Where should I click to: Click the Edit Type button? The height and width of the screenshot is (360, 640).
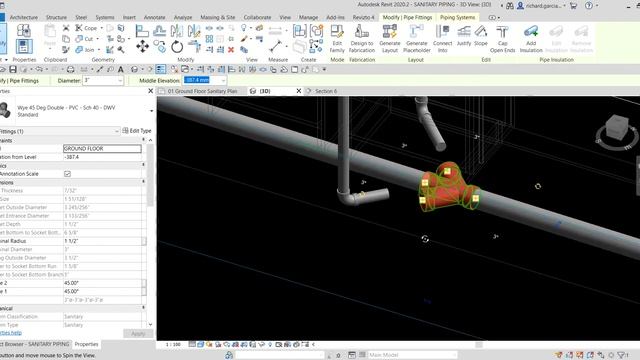(x=137, y=131)
